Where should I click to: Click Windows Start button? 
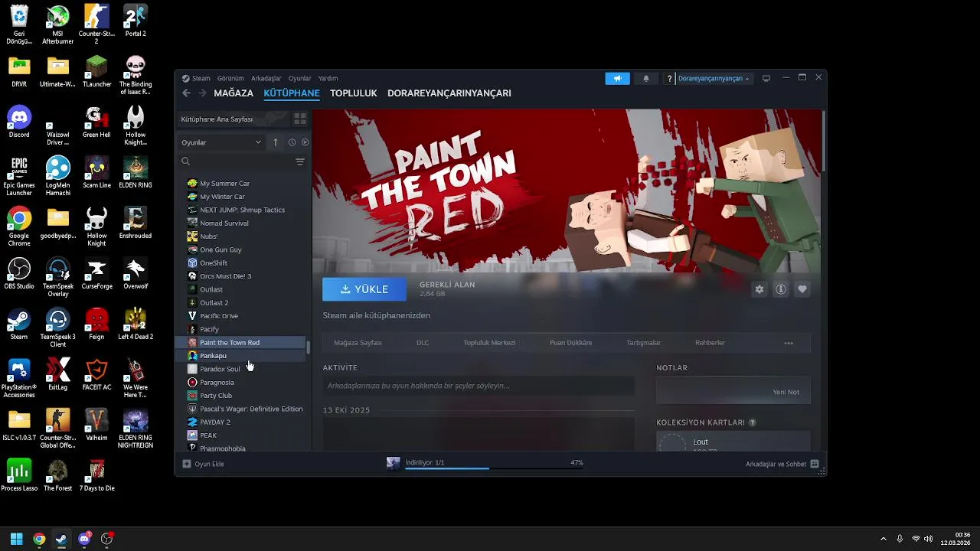(16, 539)
